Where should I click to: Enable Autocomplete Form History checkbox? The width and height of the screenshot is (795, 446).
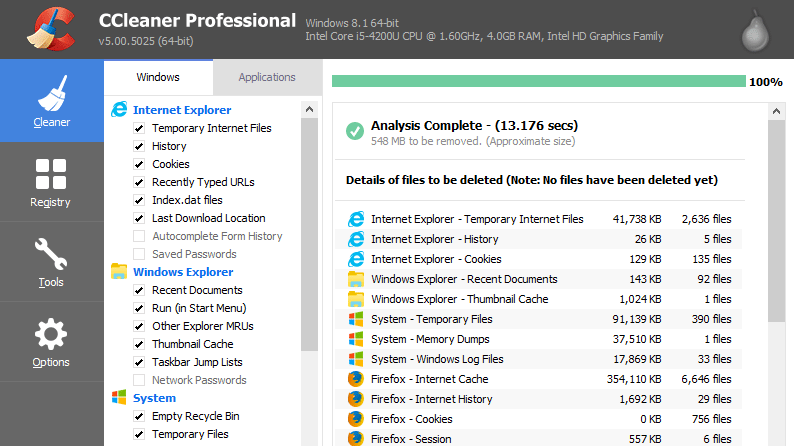[139, 236]
